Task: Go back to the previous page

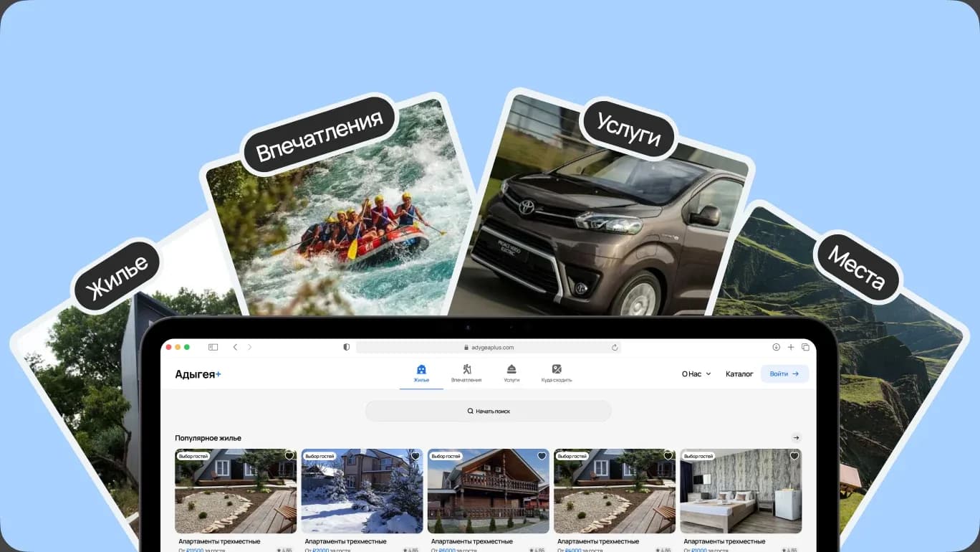Action: 235,347
